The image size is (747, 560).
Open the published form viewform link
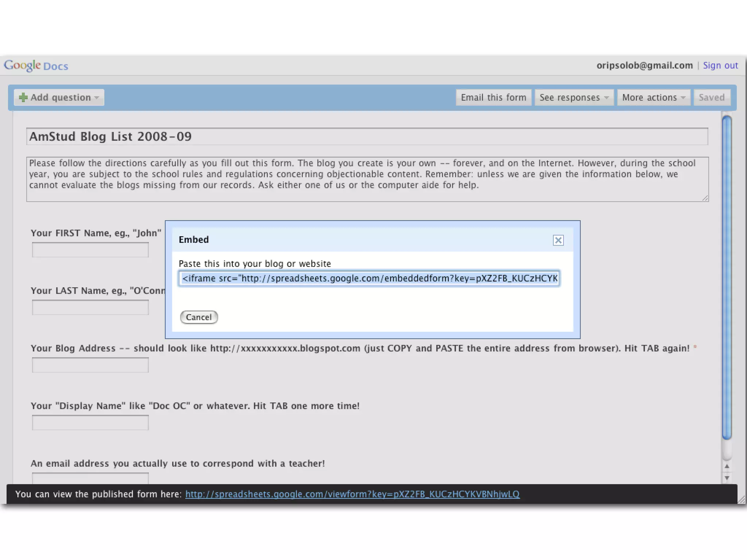click(x=352, y=494)
